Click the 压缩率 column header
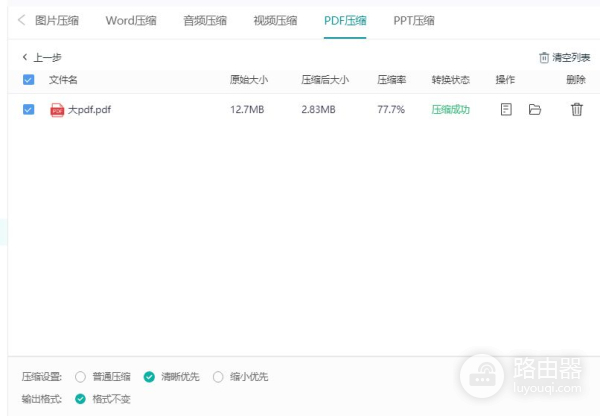The image size is (600, 416). 391,80
